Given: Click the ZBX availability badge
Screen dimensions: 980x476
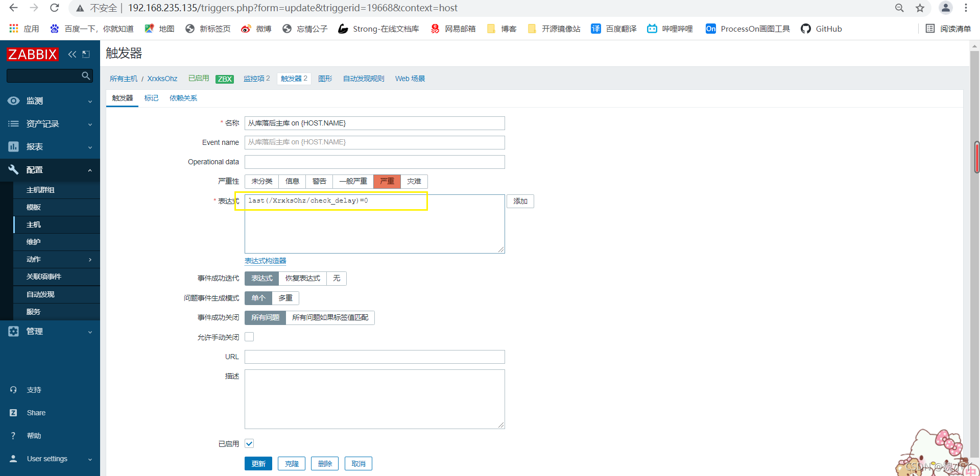Looking at the screenshot, I should pos(225,79).
